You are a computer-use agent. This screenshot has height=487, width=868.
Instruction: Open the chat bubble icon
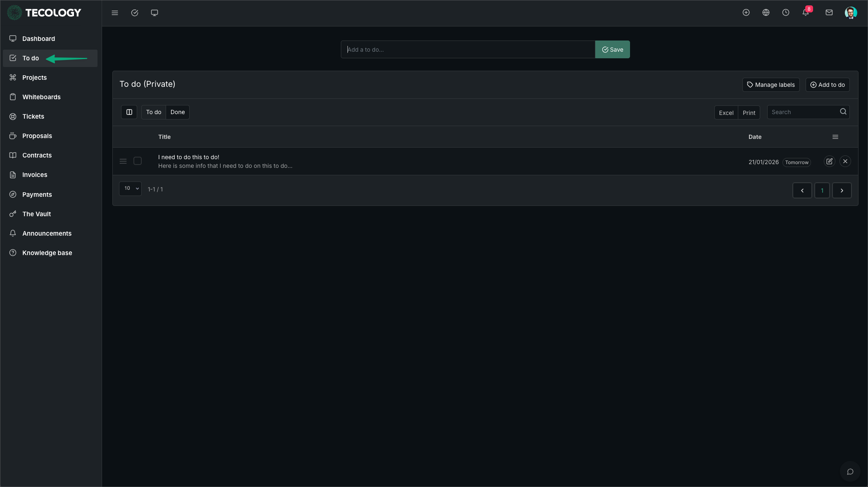[850, 472]
